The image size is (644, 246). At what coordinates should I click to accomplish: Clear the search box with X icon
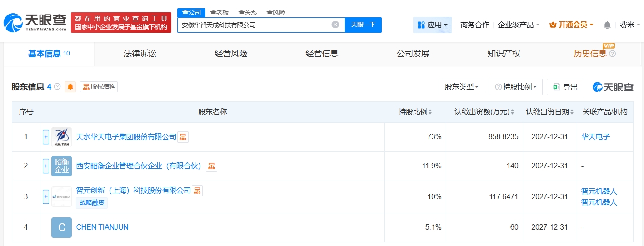[335, 25]
